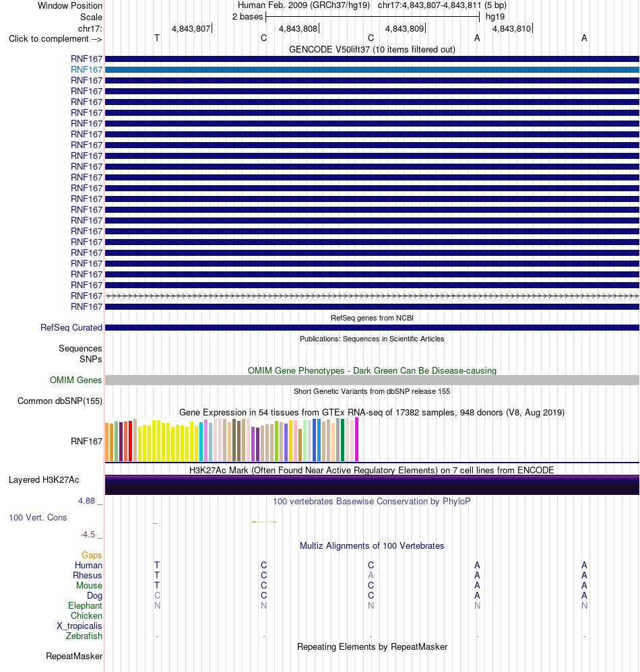
Task: Click the 'Repeating Elements by RepeatMasker' title
Action: click(372, 646)
